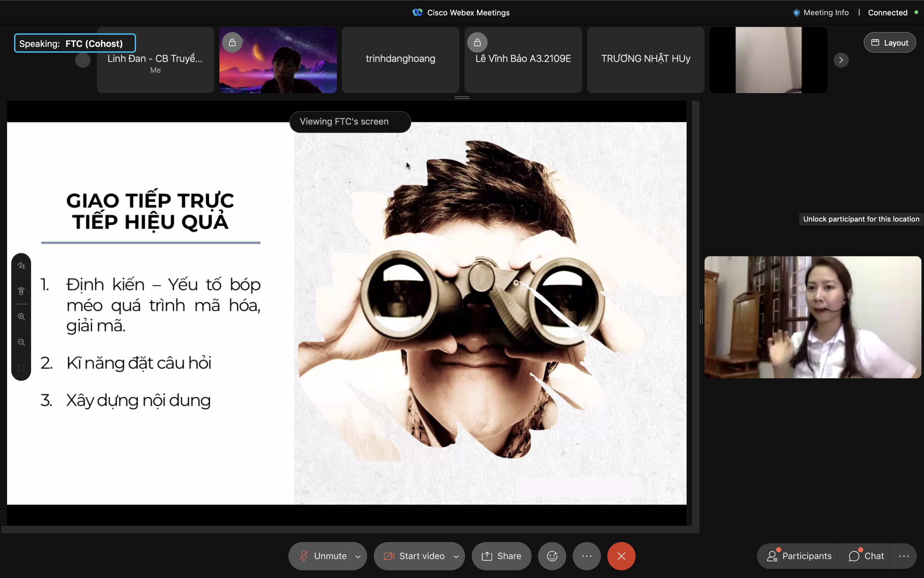Image resolution: width=924 pixels, height=578 pixels.
Task: Expand video options arrow beside Start video
Action: (x=456, y=556)
